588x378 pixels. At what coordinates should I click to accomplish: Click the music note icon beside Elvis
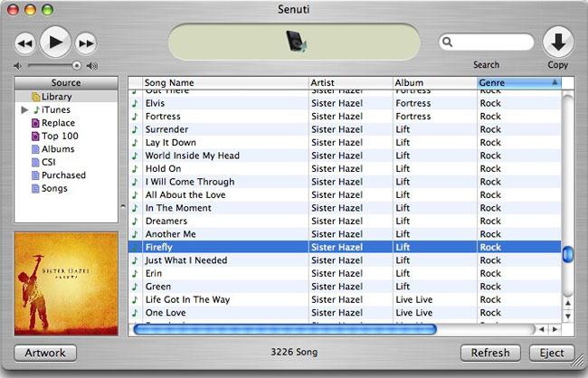[x=135, y=103]
